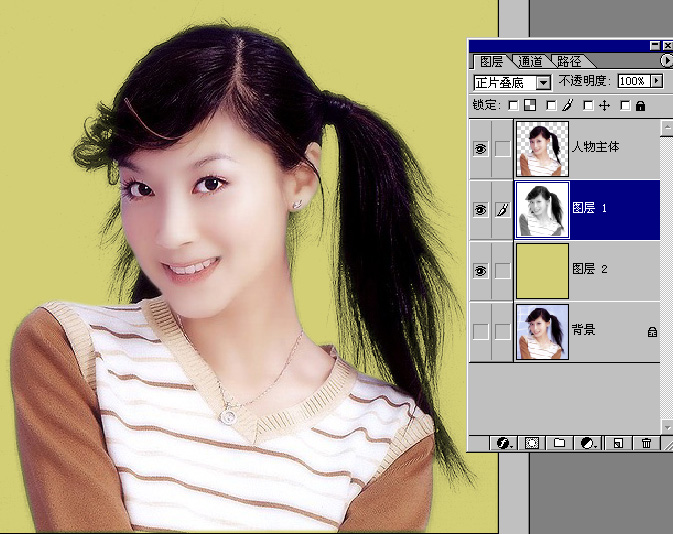Toggle lock image pixels checkbox
Image resolution: width=673 pixels, height=534 pixels.
click(552, 106)
